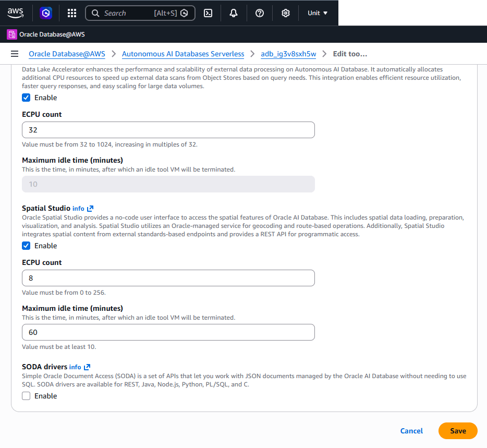Open adb_ig3v8sxh5w breadcrumb link
Screen dimensions: 487x448
click(288, 54)
